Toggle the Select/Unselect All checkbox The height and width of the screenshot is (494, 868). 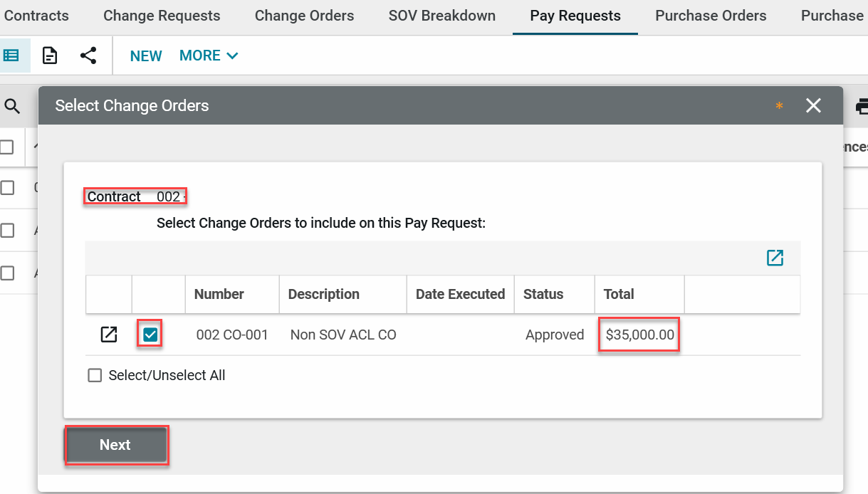tap(95, 375)
